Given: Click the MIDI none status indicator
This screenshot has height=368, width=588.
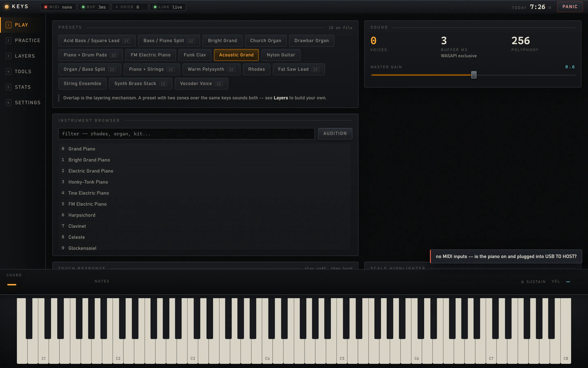Looking at the screenshot, I should pos(58,7).
